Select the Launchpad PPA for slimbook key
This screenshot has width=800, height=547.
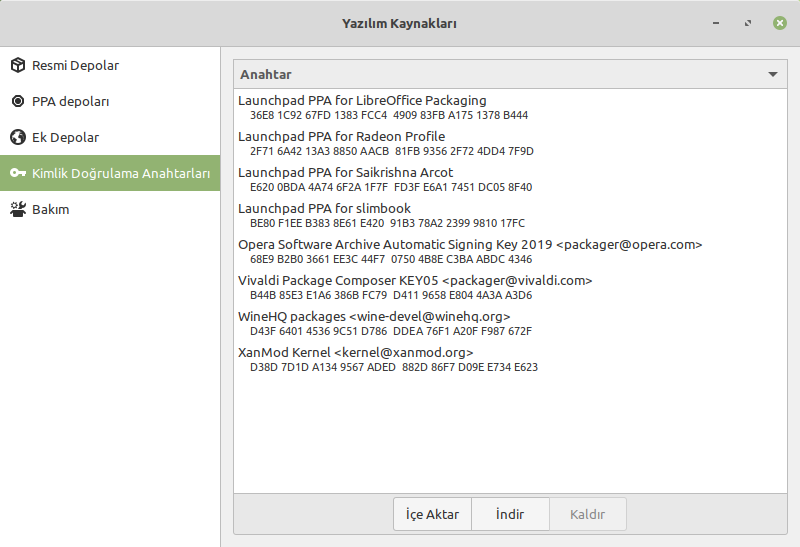point(510,215)
